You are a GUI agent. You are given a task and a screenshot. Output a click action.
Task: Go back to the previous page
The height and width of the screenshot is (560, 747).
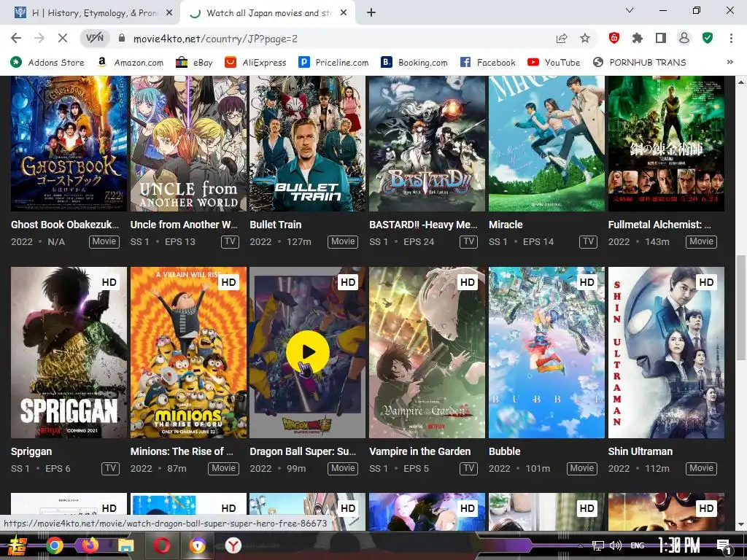pyautogui.click(x=16, y=38)
